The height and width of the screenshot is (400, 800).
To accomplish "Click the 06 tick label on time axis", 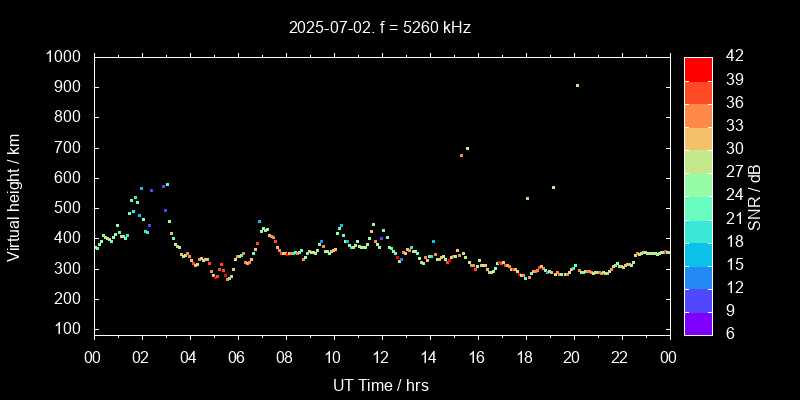I will [237, 357].
